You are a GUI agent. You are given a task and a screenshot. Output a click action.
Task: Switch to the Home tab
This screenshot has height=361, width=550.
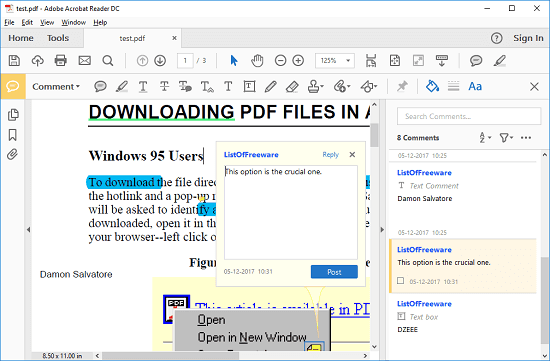21,38
